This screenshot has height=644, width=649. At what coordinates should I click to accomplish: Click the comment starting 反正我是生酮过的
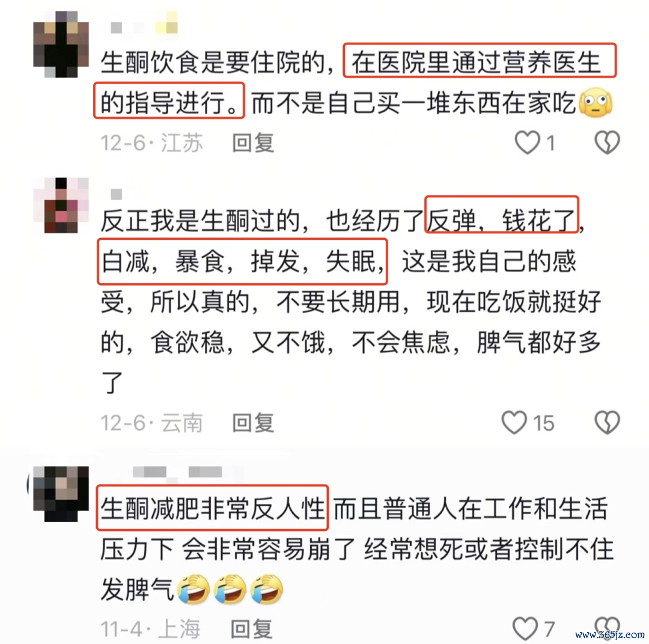(x=351, y=301)
